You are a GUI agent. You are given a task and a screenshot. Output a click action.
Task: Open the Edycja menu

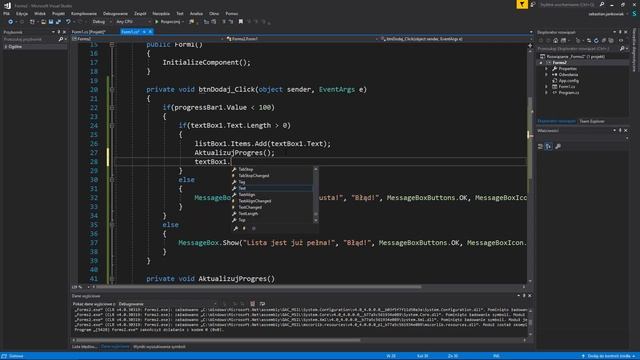[x=22, y=13]
